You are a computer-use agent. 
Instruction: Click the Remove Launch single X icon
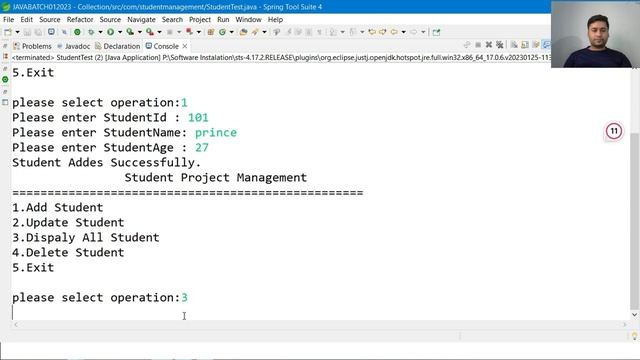coord(489,44)
